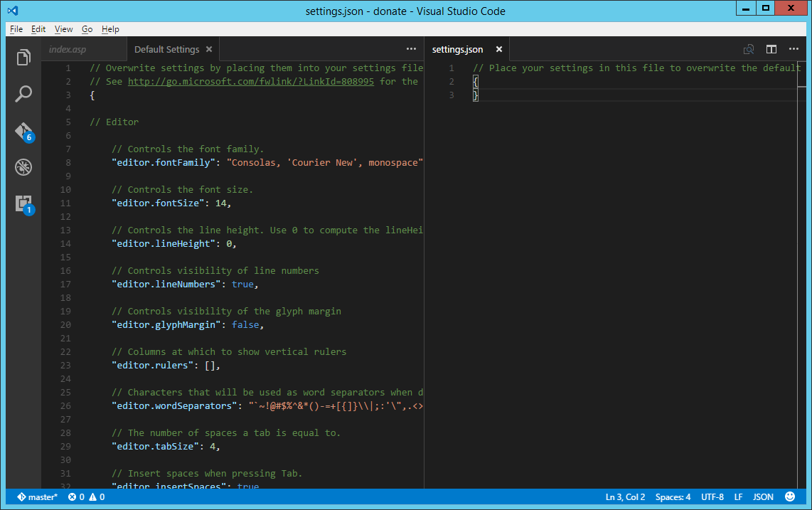Click the "editor.lineHeight" setting key
The height and width of the screenshot is (510, 812).
(x=163, y=243)
